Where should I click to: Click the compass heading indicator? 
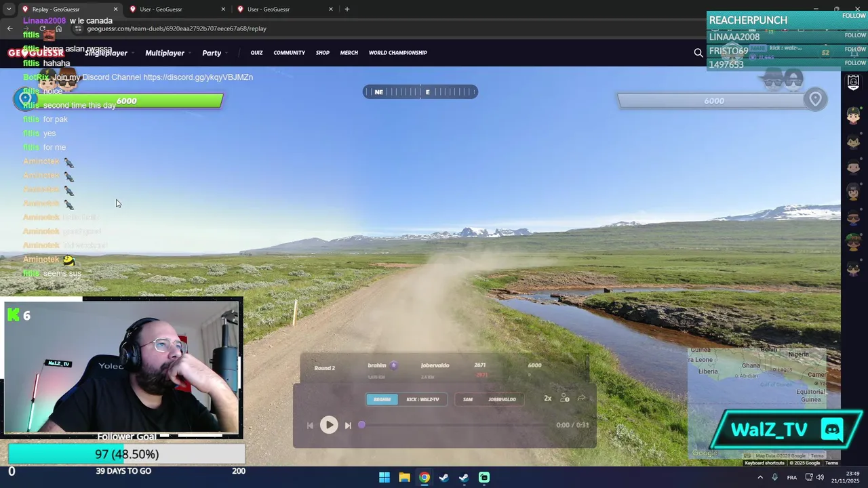coord(420,91)
